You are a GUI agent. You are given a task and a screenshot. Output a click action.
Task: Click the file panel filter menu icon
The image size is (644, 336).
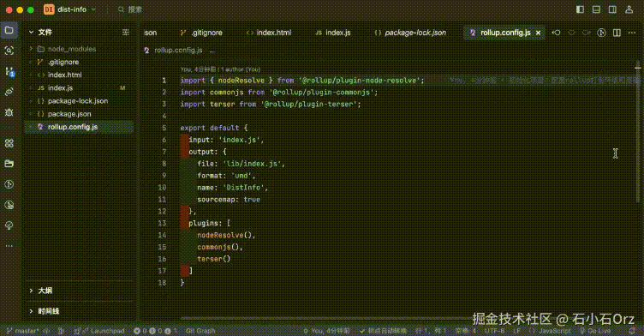pyautogui.click(x=126, y=32)
